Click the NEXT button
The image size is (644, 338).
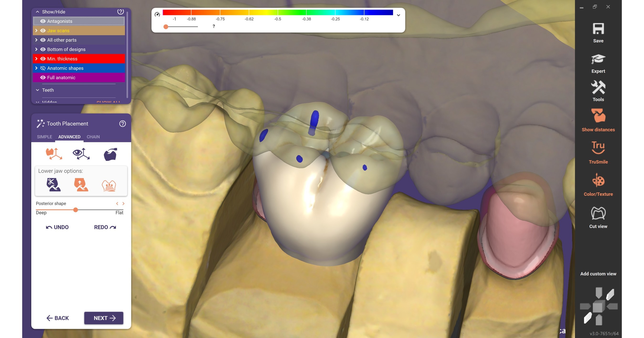[104, 318]
